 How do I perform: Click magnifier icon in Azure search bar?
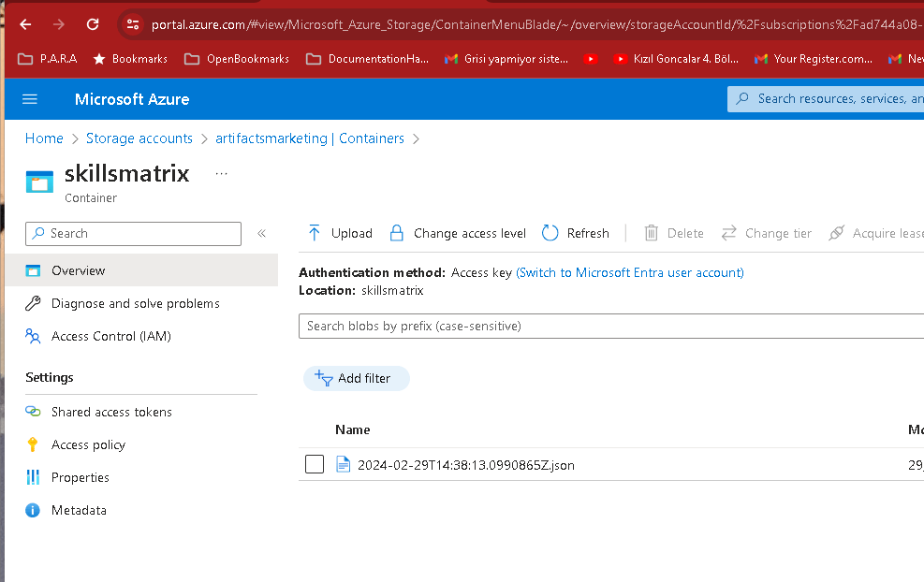click(742, 98)
